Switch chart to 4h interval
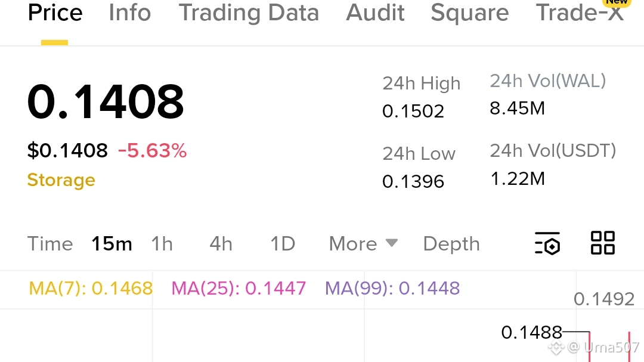The height and width of the screenshot is (362, 644). (221, 244)
